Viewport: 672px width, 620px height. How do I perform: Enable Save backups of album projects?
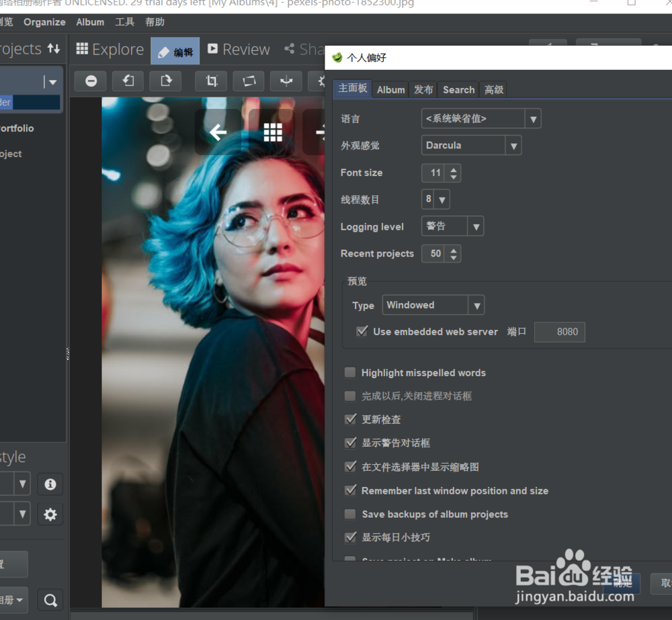pyautogui.click(x=350, y=514)
